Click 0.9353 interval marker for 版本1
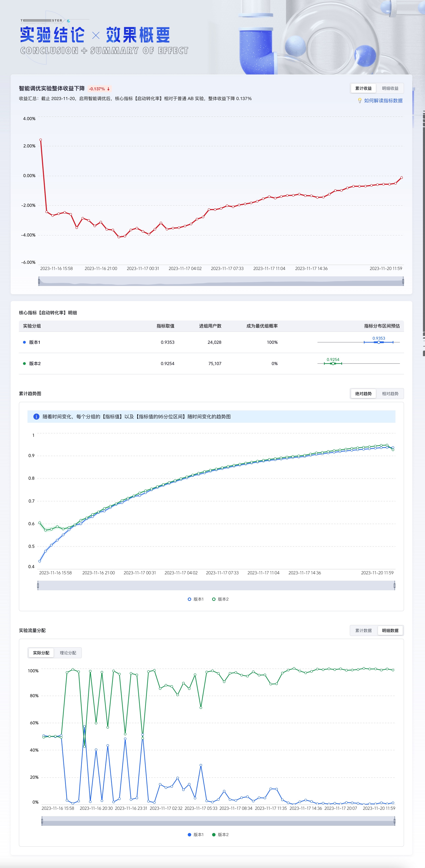 (x=379, y=342)
